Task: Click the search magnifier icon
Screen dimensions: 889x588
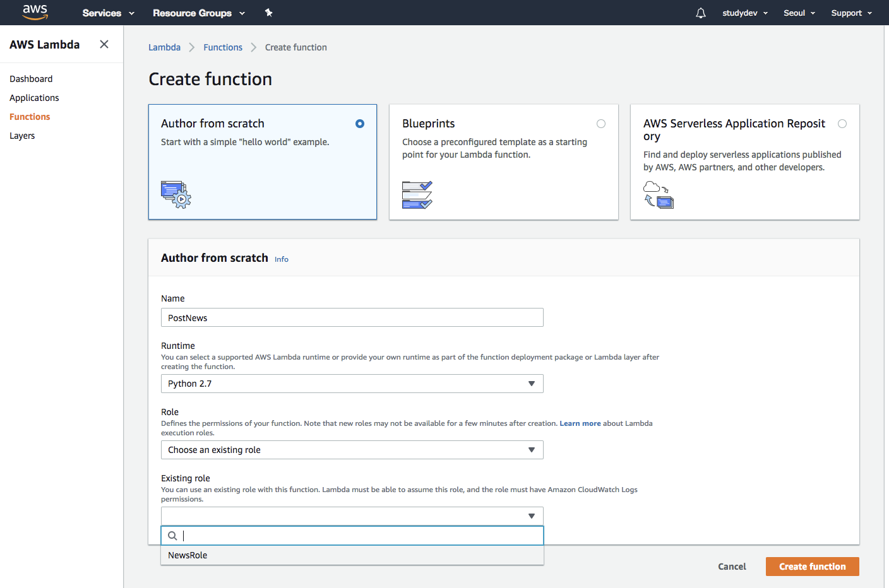Action: point(172,536)
